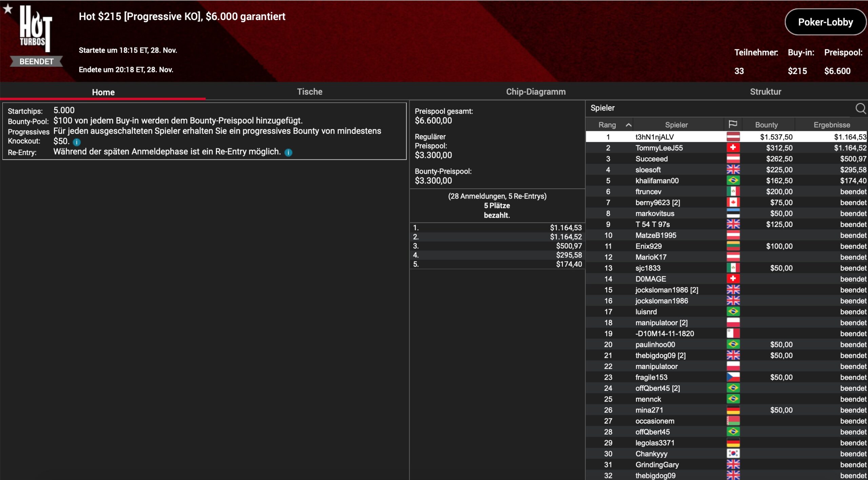Sort players by Ergebnisse column
Screen dimensions: 868x480
831,125
